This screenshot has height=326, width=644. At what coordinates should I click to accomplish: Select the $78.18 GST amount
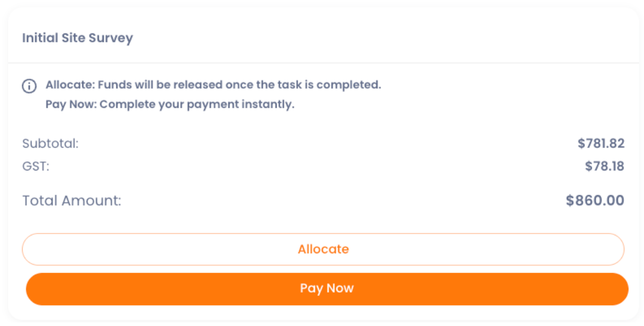click(604, 166)
